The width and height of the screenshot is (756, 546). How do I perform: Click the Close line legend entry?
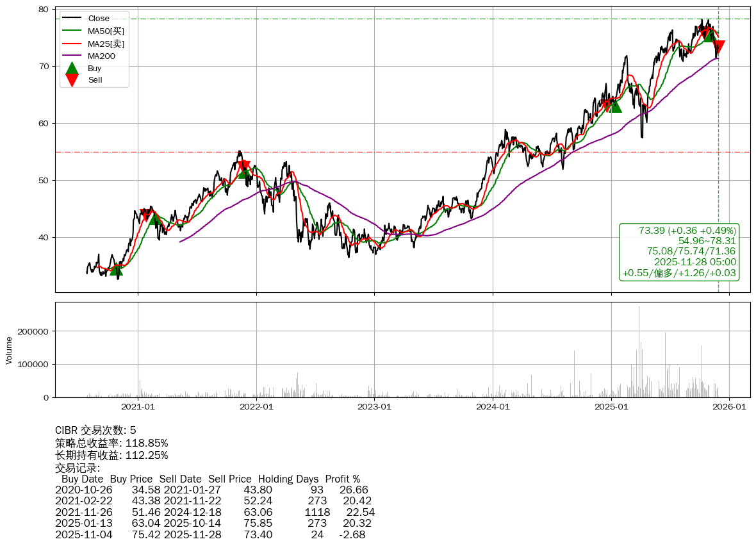click(x=99, y=19)
